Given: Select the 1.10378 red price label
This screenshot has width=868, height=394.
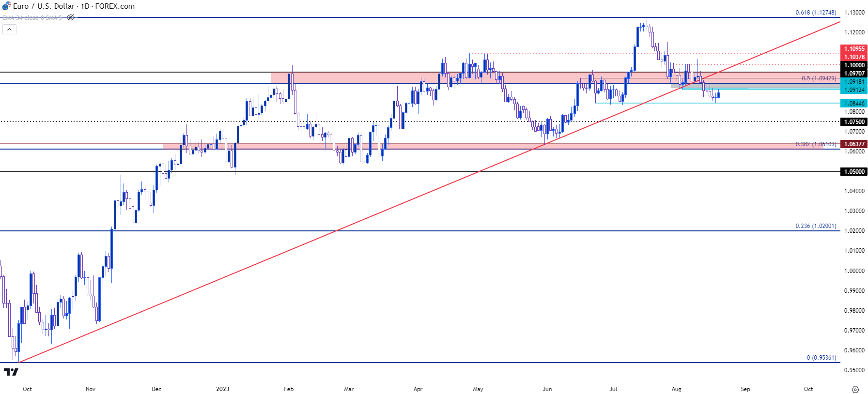Looking at the screenshot, I should point(854,57).
